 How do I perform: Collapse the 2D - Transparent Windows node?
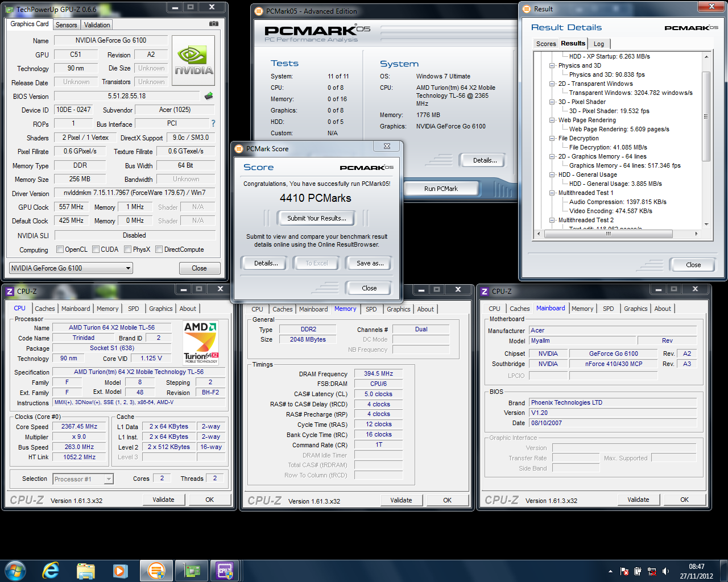[x=552, y=84]
